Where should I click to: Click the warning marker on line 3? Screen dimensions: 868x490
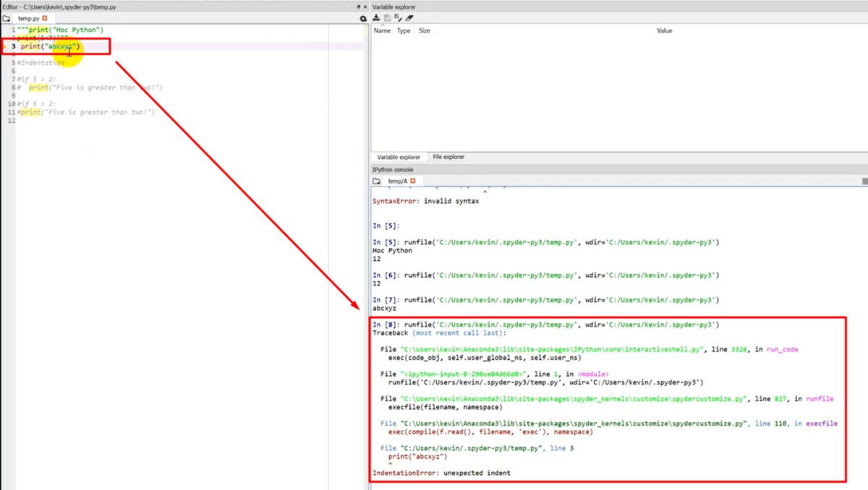pos(4,47)
